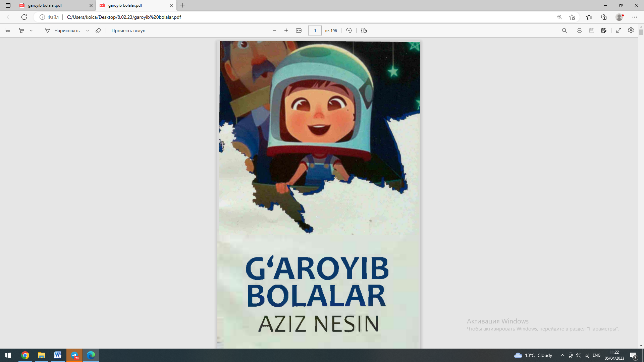The height and width of the screenshot is (362, 644).
Task: Activate the Нарисовать draw tool
Action: [62, 31]
